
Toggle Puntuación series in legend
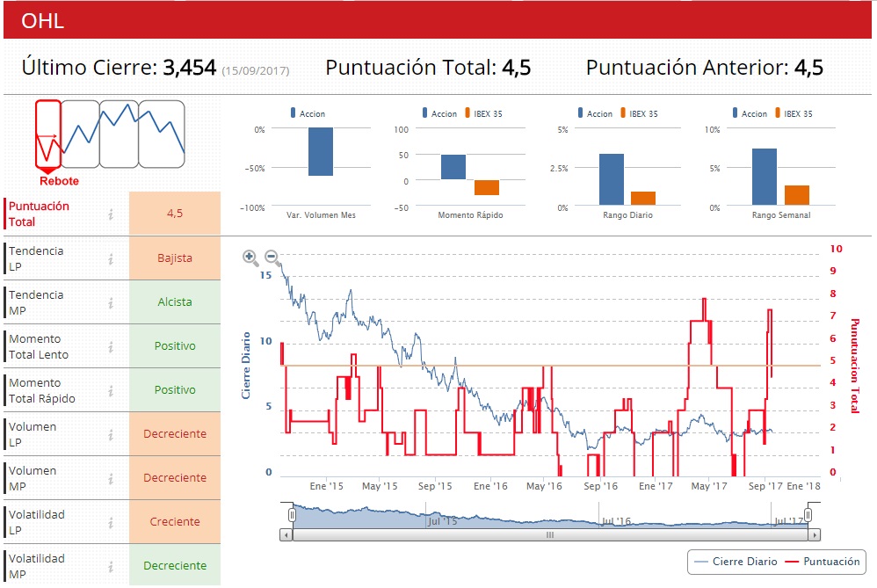[823, 562]
